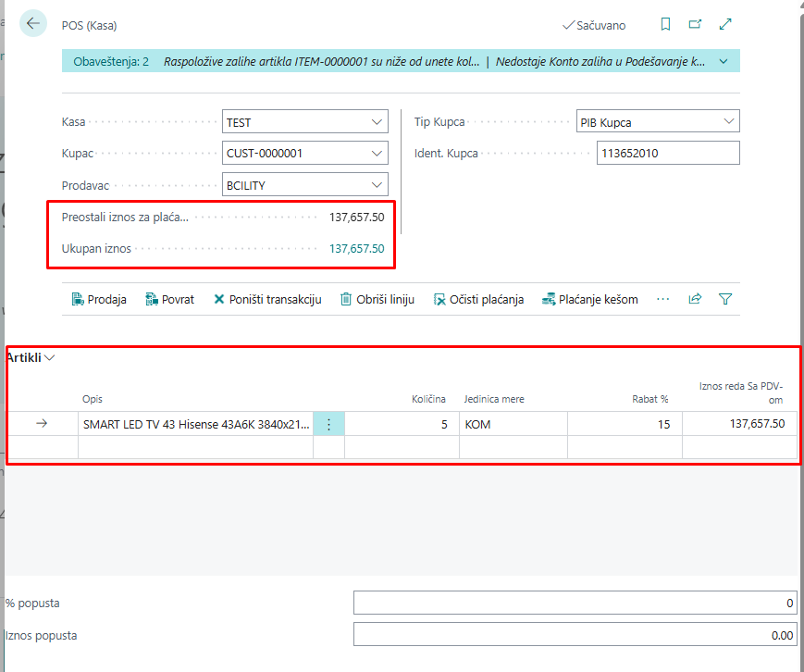Image resolution: width=804 pixels, height=672 pixels.
Task: Click the expand to full-screen arrows icon
Action: point(726,25)
